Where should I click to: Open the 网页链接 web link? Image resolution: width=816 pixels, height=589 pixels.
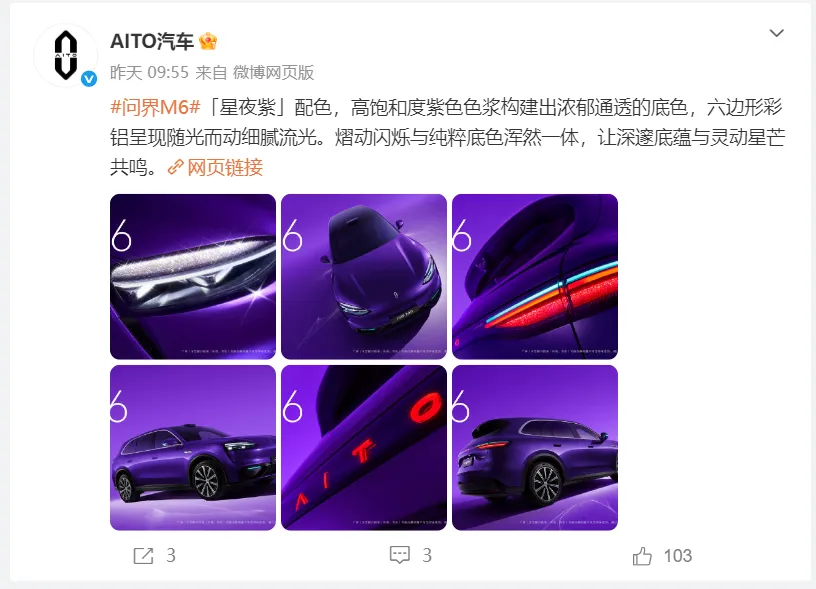(225, 167)
